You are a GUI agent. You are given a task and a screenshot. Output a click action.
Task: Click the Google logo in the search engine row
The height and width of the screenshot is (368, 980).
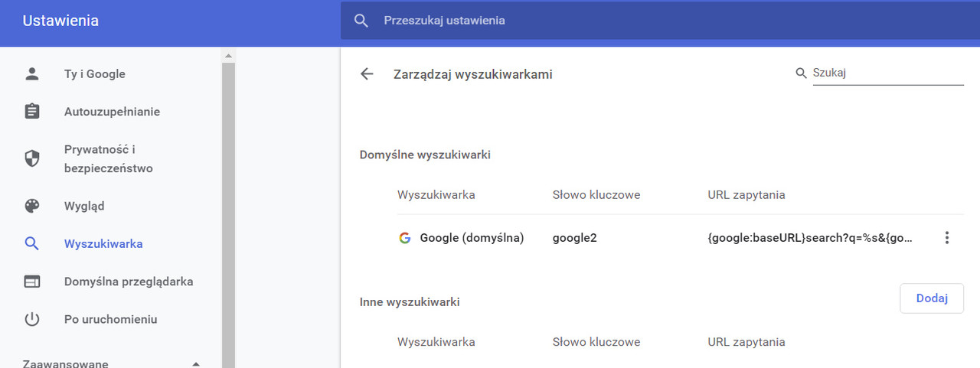(x=405, y=238)
